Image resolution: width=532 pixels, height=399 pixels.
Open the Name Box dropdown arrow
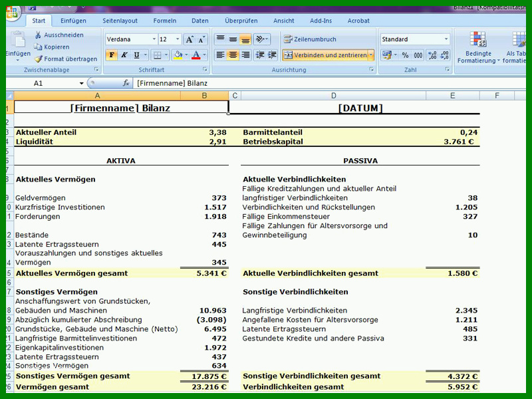[x=81, y=84]
